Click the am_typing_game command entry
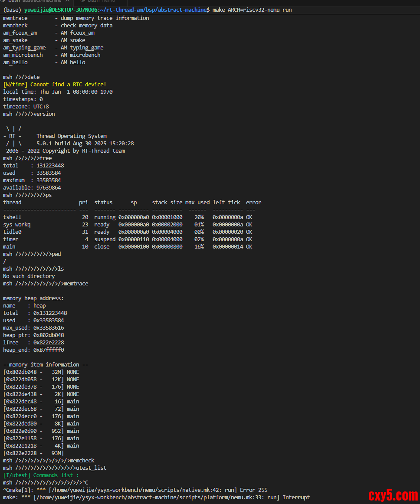This screenshot has height=504, width=420. [x=53, y=47]
